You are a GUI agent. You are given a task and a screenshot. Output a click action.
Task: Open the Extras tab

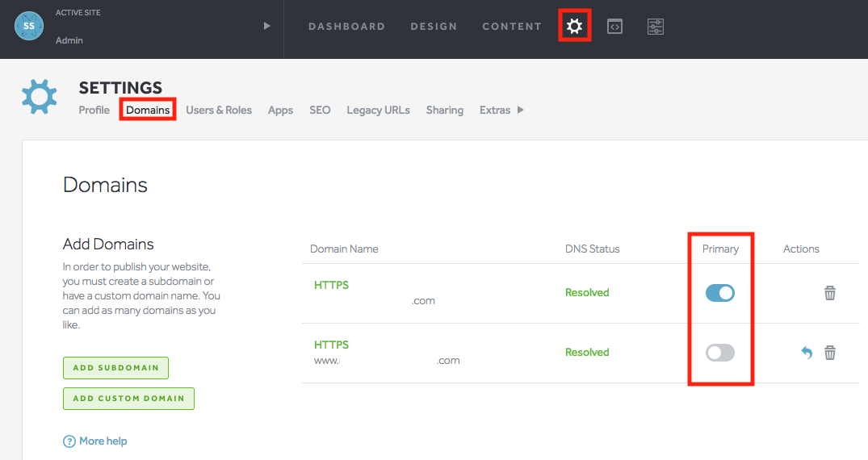[495, 110]
